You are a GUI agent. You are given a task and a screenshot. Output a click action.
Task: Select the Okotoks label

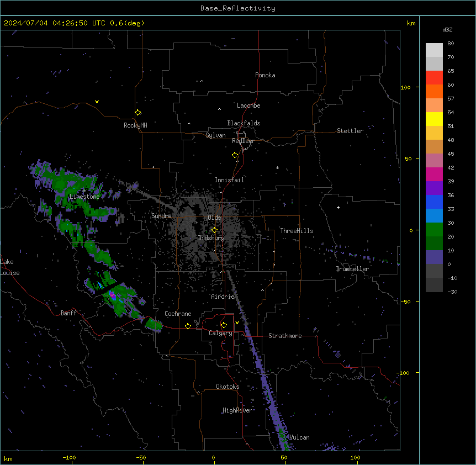click(x=228, y=387)
